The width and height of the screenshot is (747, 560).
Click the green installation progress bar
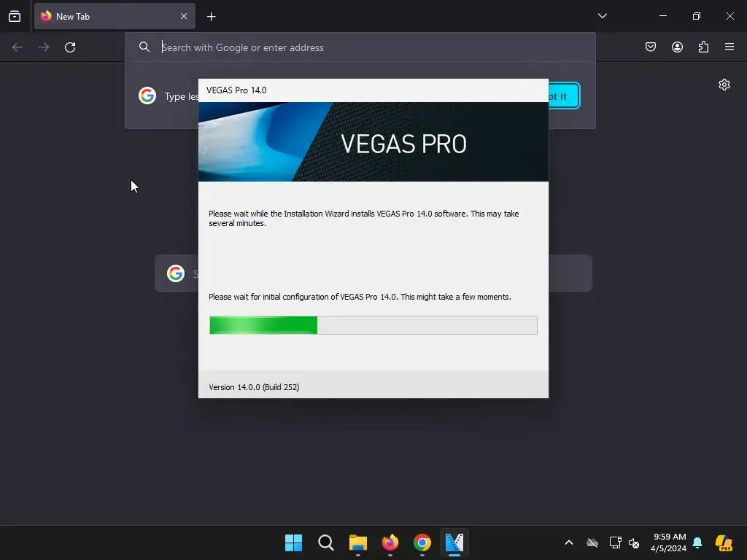point(373,325)
